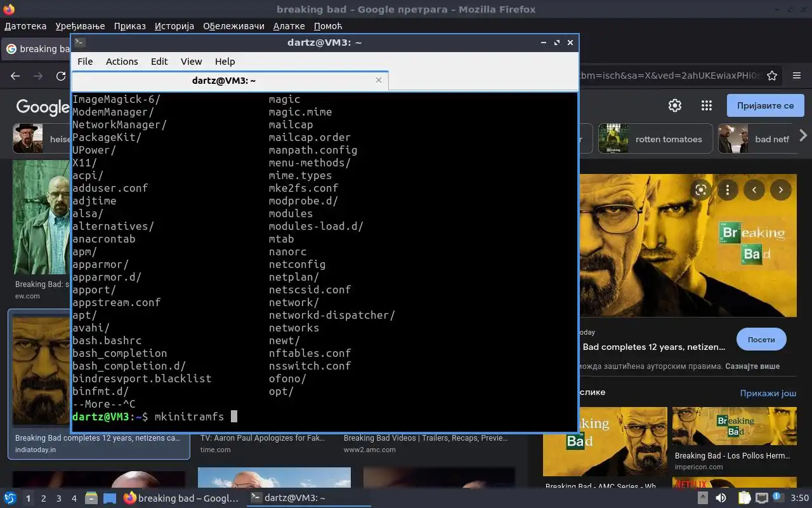Go forward in Firefox history
Image resolution: width=812 pixels, height=508 pixels.
pyautogui.click(x=38, y=76)
